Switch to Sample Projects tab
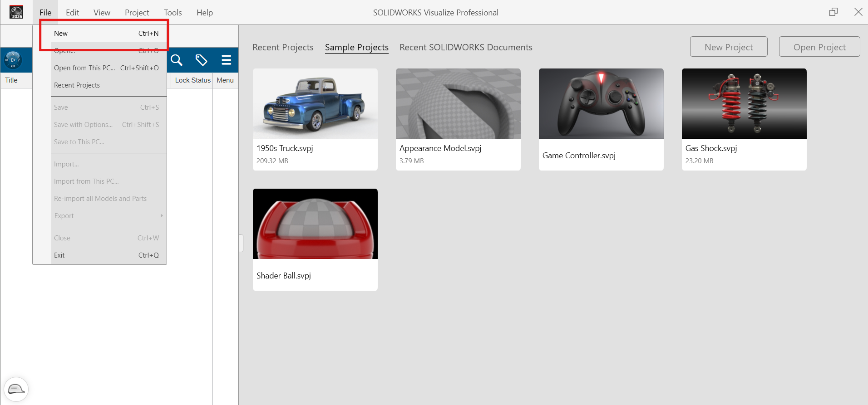868x405 pixels. pyautogui.click(x=357, y=47)
